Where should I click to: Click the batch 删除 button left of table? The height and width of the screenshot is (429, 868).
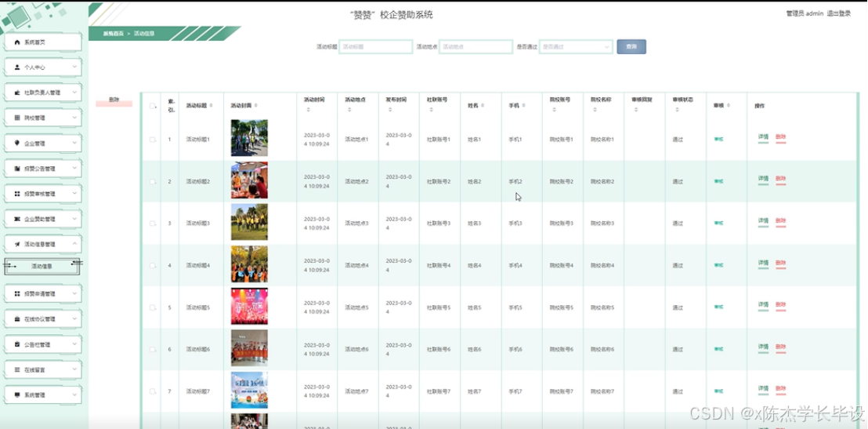pos(114,101)
